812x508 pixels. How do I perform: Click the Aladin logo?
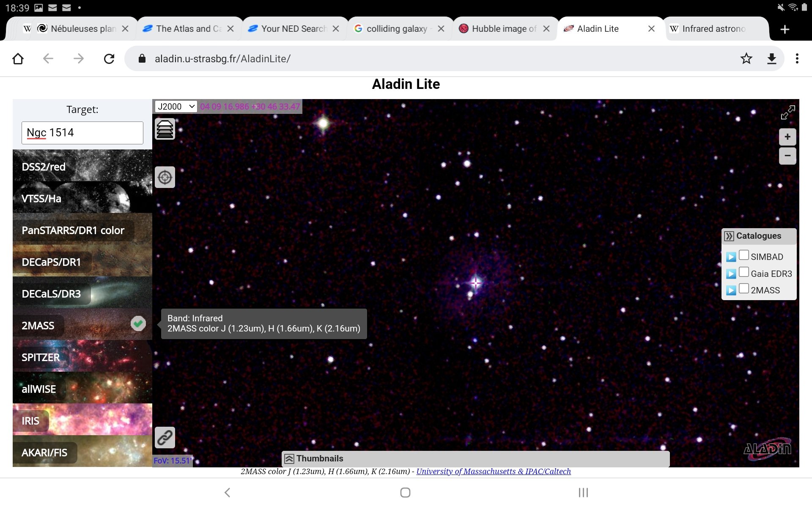[767, 449]
